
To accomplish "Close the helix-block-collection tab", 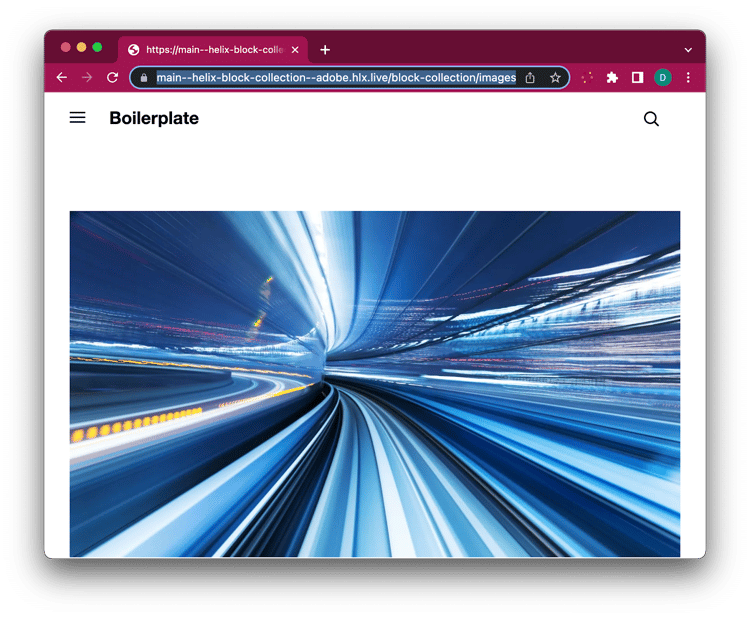I will tap(295, 50).
